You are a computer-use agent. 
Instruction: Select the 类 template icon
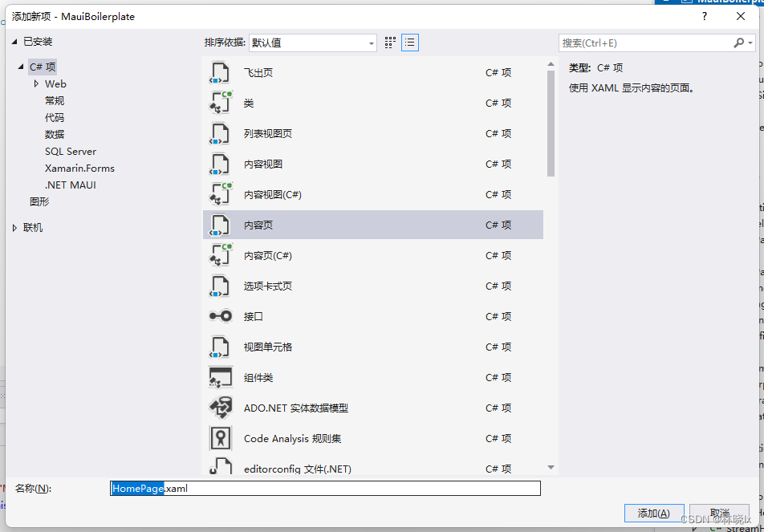[220, 103]
